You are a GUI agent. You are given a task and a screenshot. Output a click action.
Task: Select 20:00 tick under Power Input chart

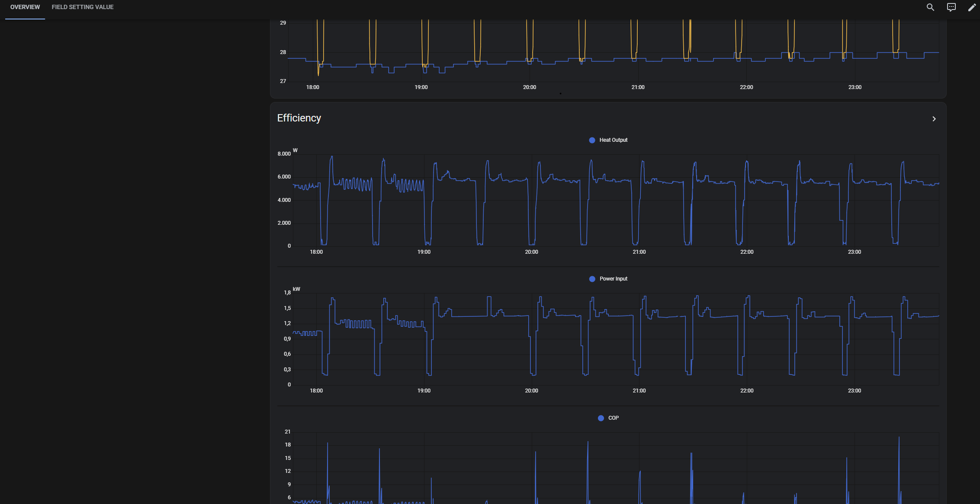(x=531, y=391)
